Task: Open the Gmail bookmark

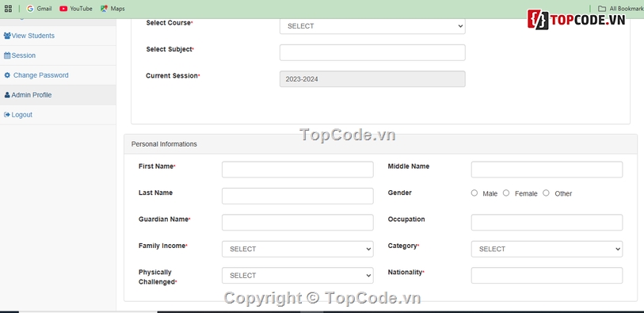Action: 39,9
